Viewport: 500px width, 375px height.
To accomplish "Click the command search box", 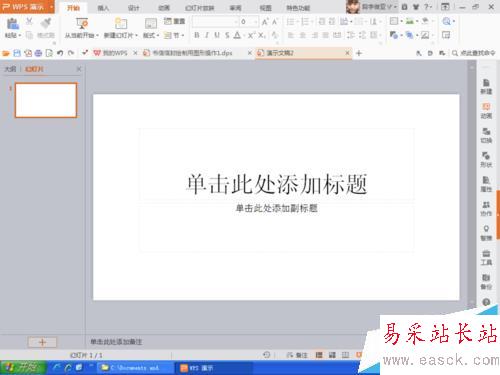I will pos(473,53).
